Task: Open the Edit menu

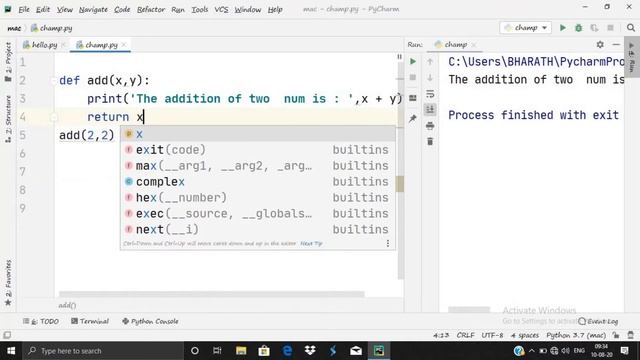Action: point(42,9)
